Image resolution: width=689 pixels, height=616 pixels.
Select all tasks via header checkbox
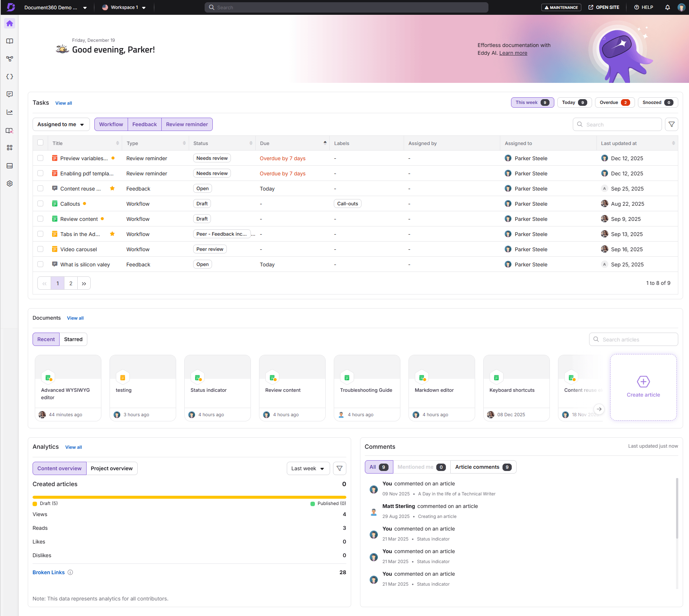point(40,143)
